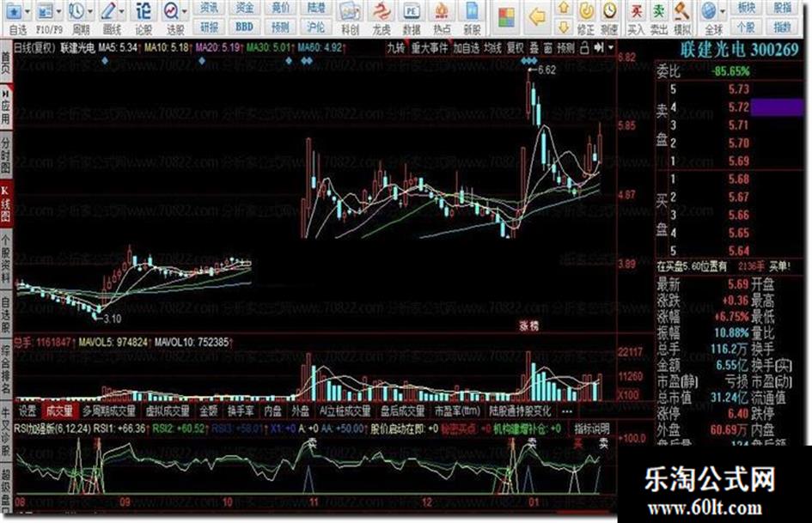Switch to the 成交量 indicator tab

click(x=59, y=411)
